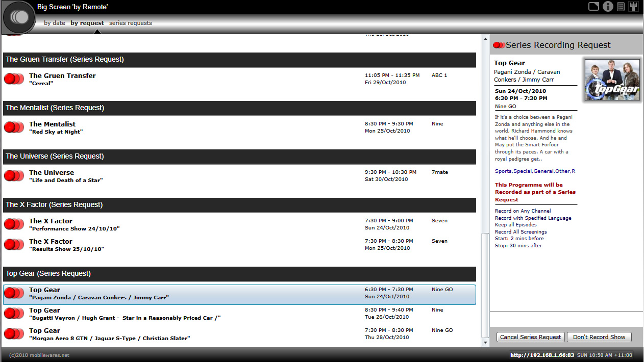This screenshot has width=644, height=362.
Task: Click the scrollbar up arrow
Action: tap(485, 39)
